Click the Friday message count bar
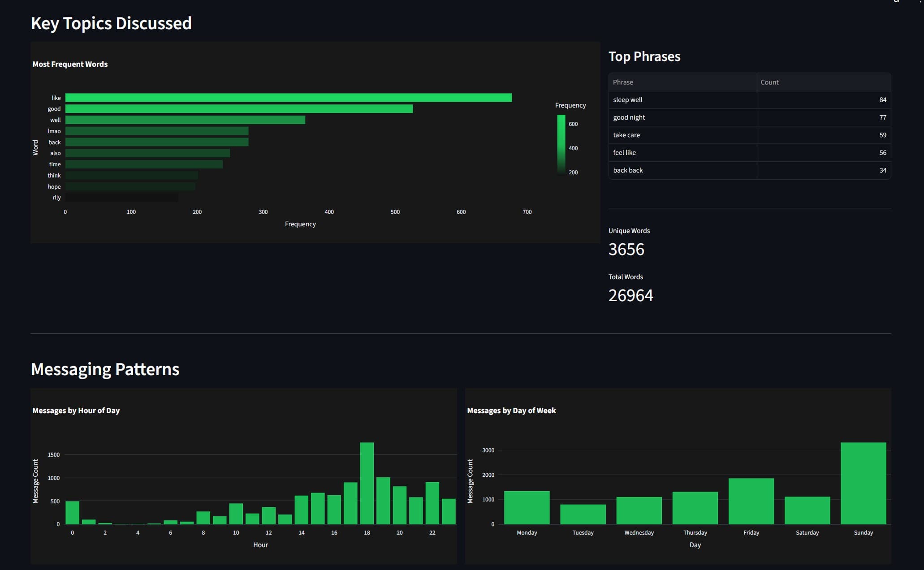Viewport: 924px width, 570px height. (x=751, y=501)
